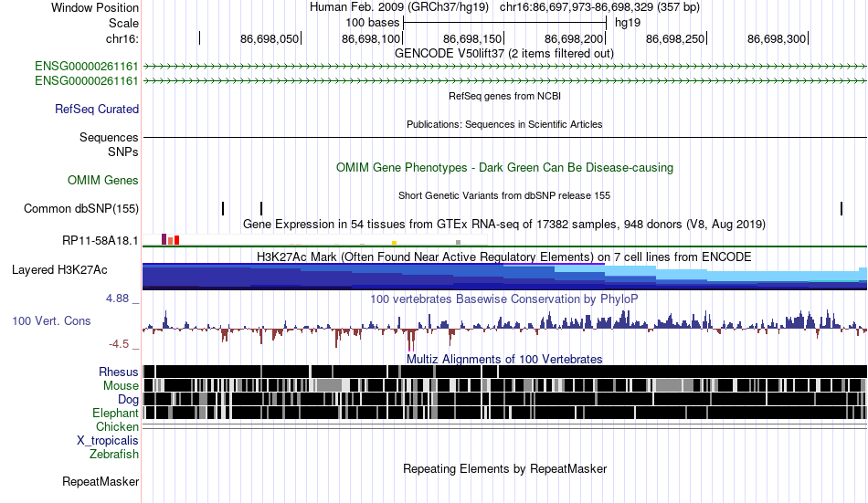
Task: Click the Sequences track label
Action: click(109, 137)
